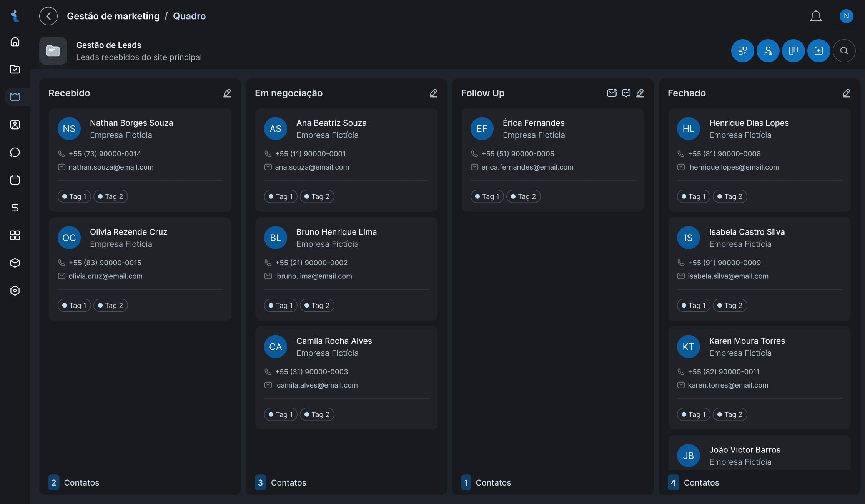This screenshot has height=504, width=865.
Task: Click Tag 2 on Érica Fernandes card
Action: (523, 196)
